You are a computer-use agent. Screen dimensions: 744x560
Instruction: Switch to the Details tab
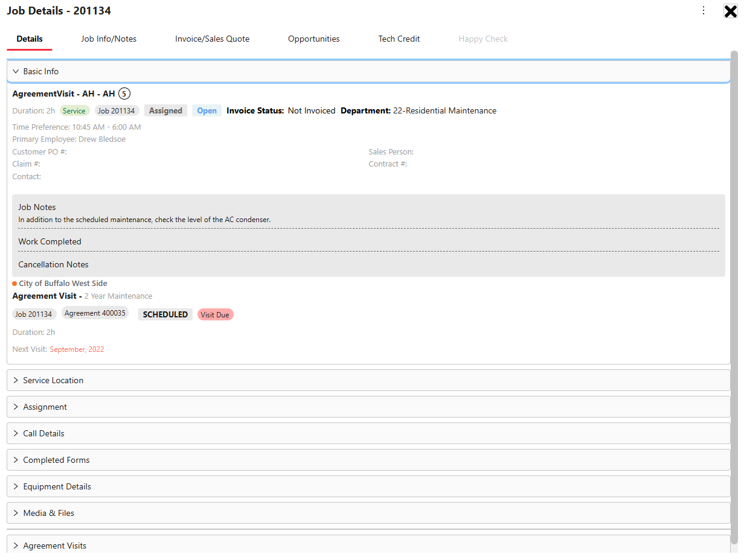(x=30, y=39)
